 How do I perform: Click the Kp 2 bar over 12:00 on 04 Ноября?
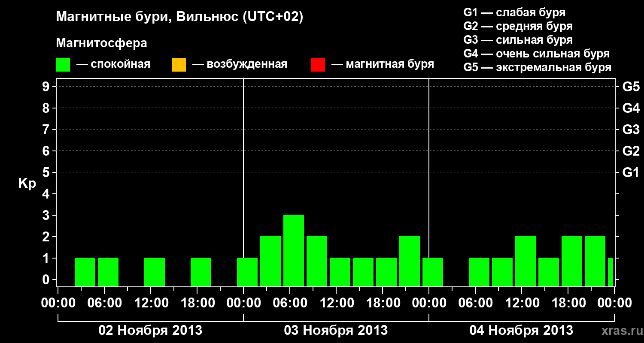point(526,261)
